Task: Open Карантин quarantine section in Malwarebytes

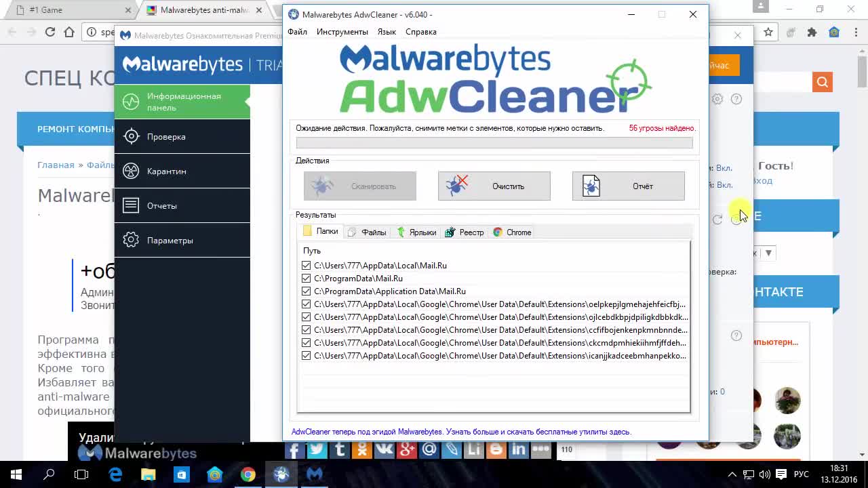Action: 182,171
